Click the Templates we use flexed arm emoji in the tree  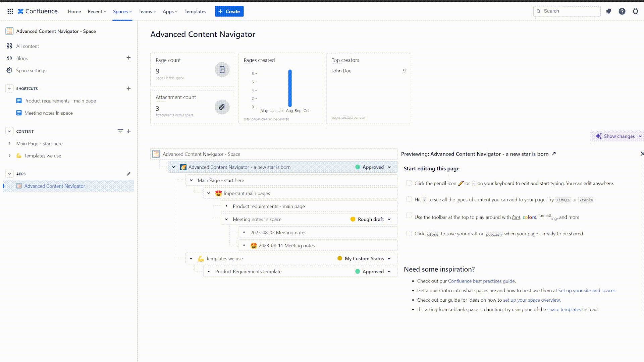coord(201,259)
